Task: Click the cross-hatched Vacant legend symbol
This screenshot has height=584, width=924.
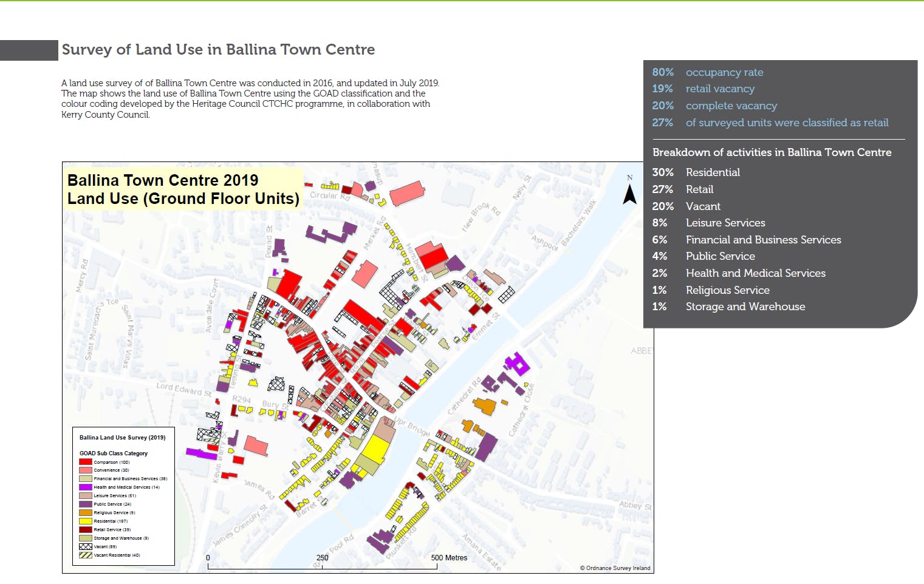Action: pyautogui.click(x=86, y=547)
